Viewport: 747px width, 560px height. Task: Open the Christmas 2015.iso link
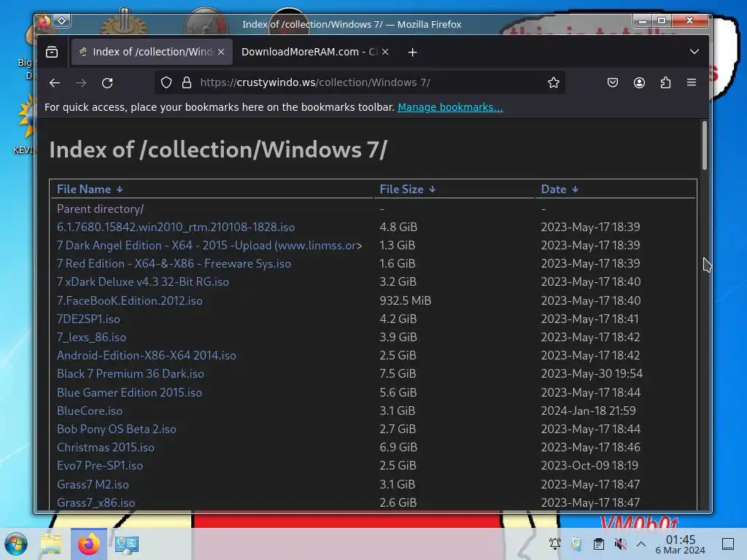point(106,448)
